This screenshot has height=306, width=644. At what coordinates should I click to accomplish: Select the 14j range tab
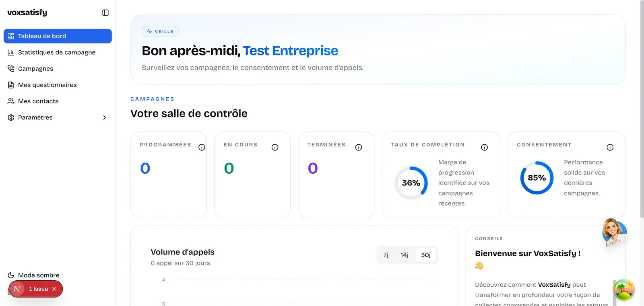(405, 255)
